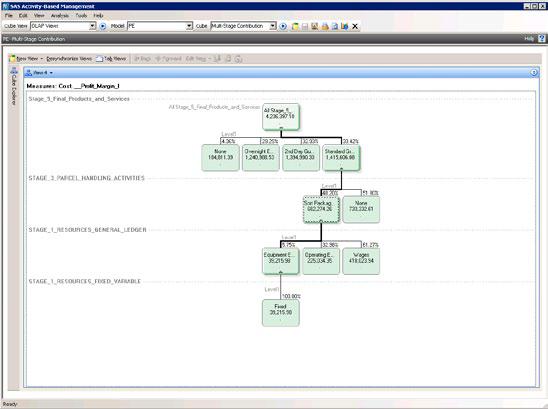Image resolution: width=548 pixels, height=409 pixels.
Task: Click the refresh icon in viewer toolbar
Action: pos(239,59)
